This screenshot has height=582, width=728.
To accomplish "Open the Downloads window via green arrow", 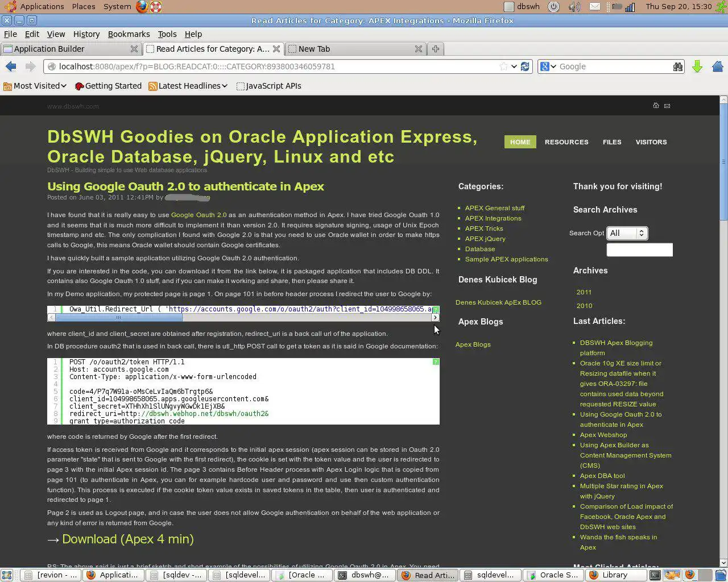I will 697,66.
